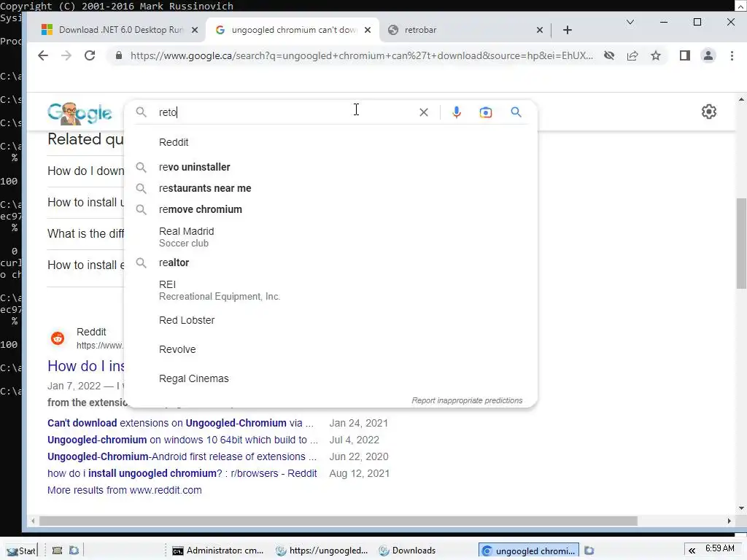This screenshot has width=747, height=560.
Task: Open the profile avatar menu
Action: 708,55
